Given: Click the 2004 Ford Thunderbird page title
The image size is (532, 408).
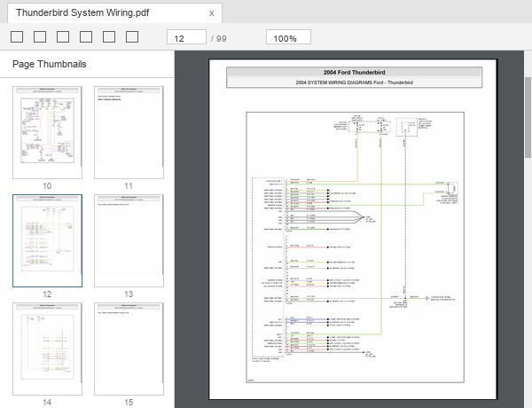Looking at the screenshot, I should point(354,73).
